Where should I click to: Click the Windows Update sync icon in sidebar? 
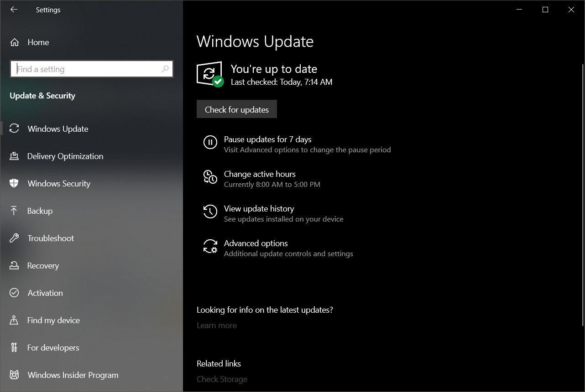(14, 129)
